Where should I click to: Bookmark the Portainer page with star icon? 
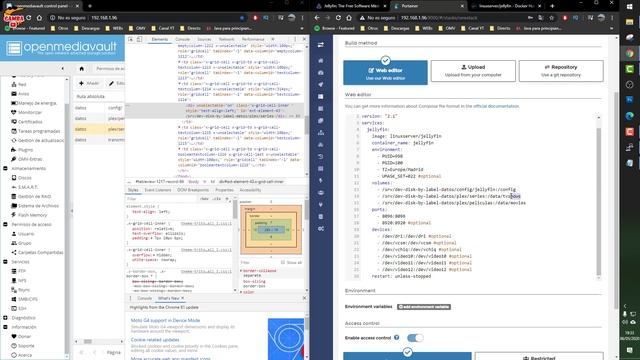tap(552, 18)
